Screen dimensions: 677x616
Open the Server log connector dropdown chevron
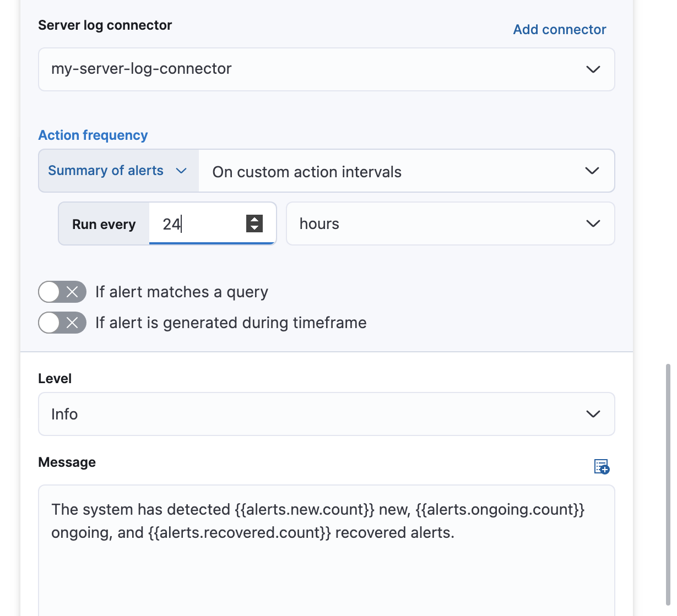click(x=593, y=69)
